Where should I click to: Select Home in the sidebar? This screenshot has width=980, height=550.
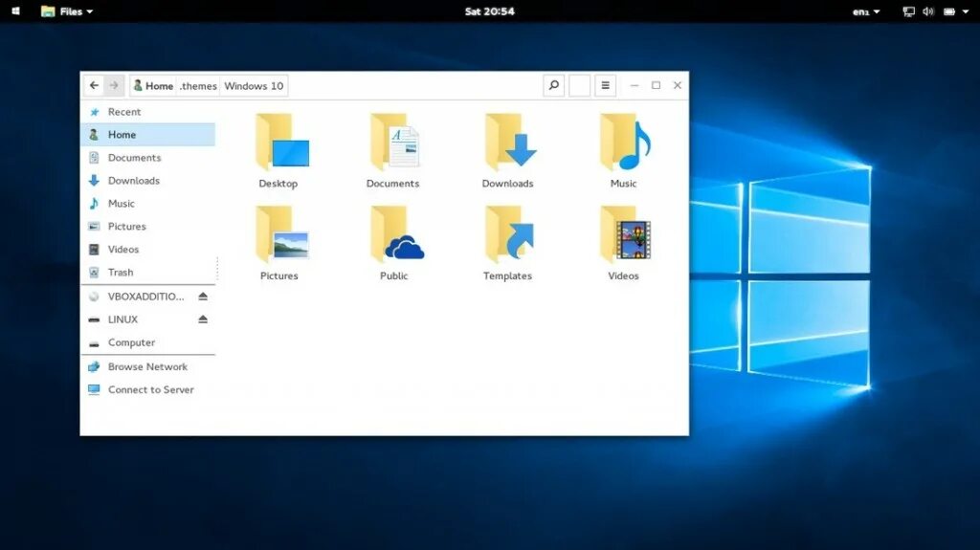[x=148, y=134]
